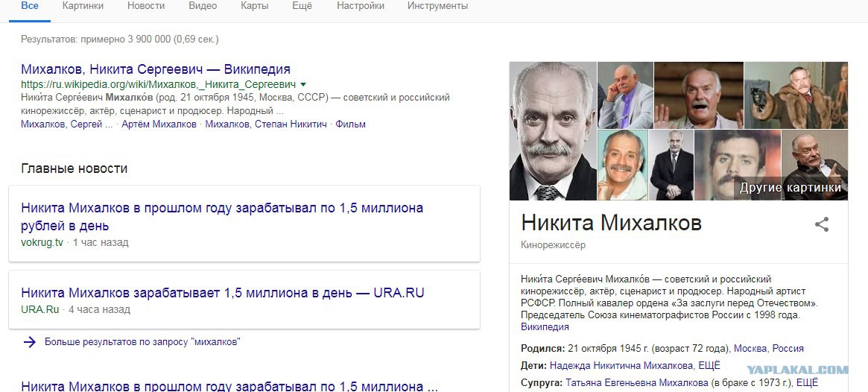Open photo of man in purple shirt
Image resolution: width=868 pixels, height=392 pixels.
(x=626, y=95)
